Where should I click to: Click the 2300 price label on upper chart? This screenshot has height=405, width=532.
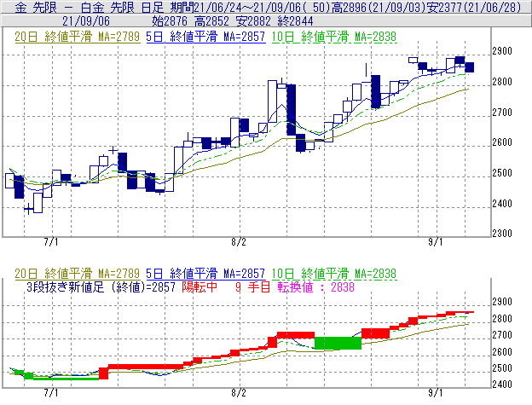click(502, 234)
